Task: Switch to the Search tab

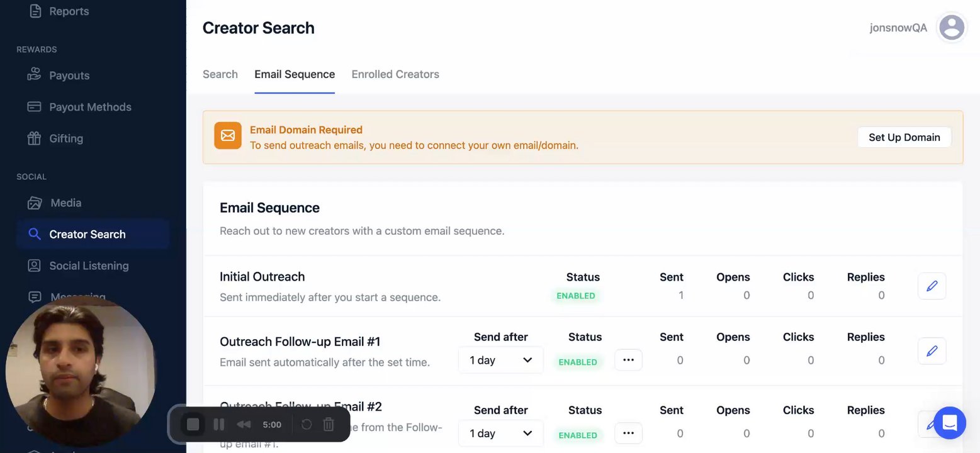Action: [x=220, y=74]
